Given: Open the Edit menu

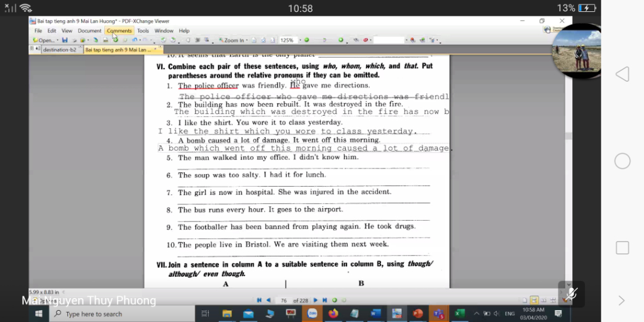Looking at the screenshot, I should pyautogui.click(x=52, y=31).
